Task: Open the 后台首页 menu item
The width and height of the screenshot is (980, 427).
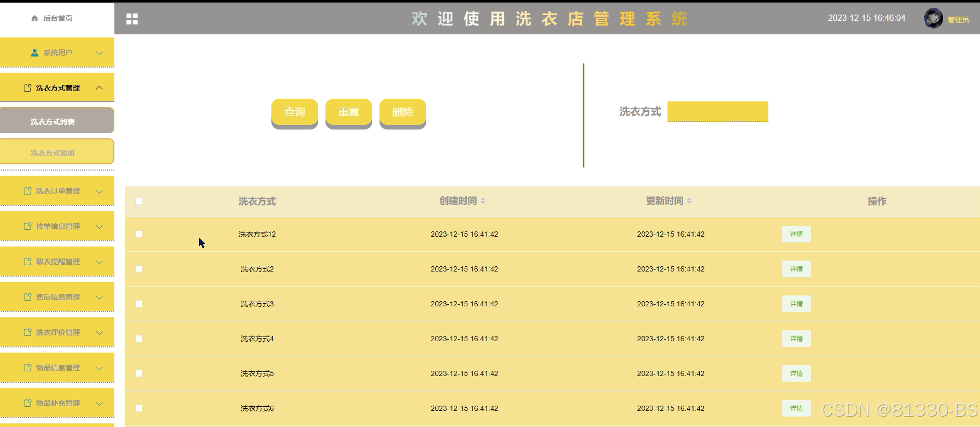Action: [x=57, y=18]
